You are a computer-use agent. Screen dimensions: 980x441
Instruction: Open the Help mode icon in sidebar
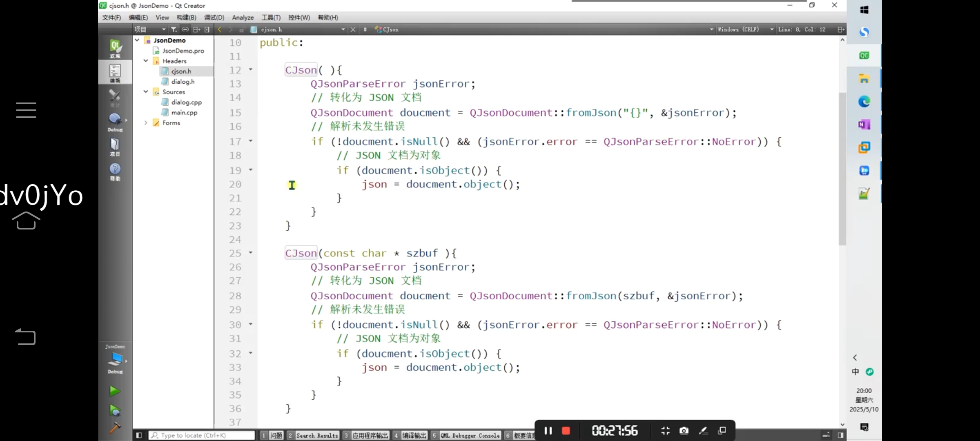click(x=115, y=171)
